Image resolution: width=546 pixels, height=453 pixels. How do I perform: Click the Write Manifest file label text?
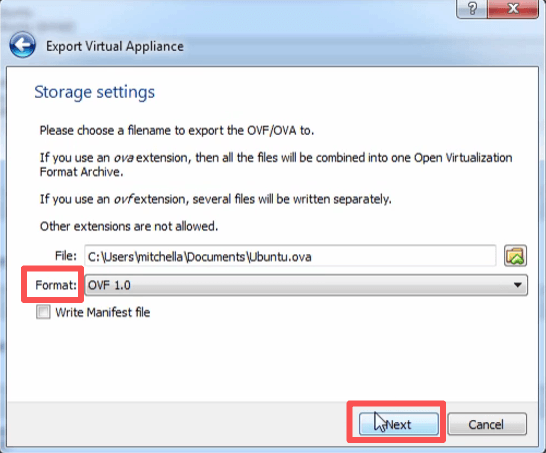(x=103, y=312)
